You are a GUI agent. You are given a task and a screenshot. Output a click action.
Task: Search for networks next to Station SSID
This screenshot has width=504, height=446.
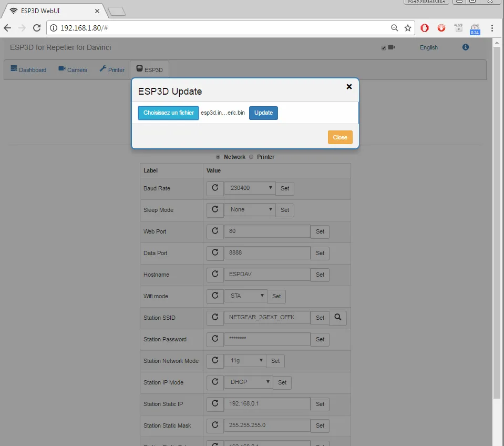338,318
